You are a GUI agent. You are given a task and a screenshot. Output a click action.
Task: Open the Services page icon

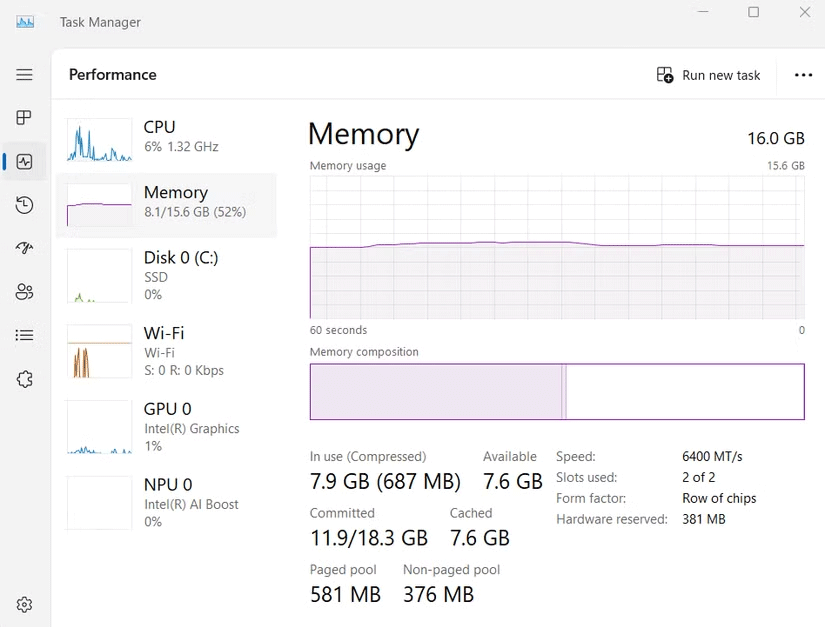25,380
